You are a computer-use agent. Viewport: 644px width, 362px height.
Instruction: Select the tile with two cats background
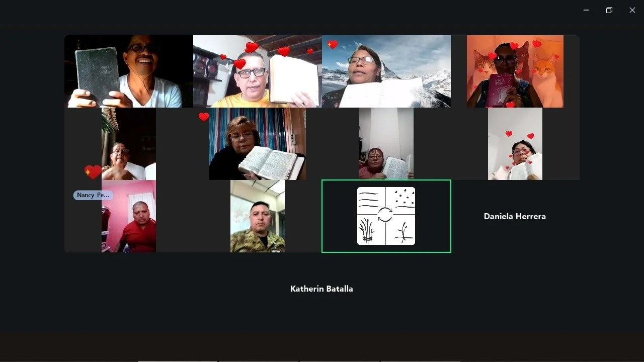515,71
